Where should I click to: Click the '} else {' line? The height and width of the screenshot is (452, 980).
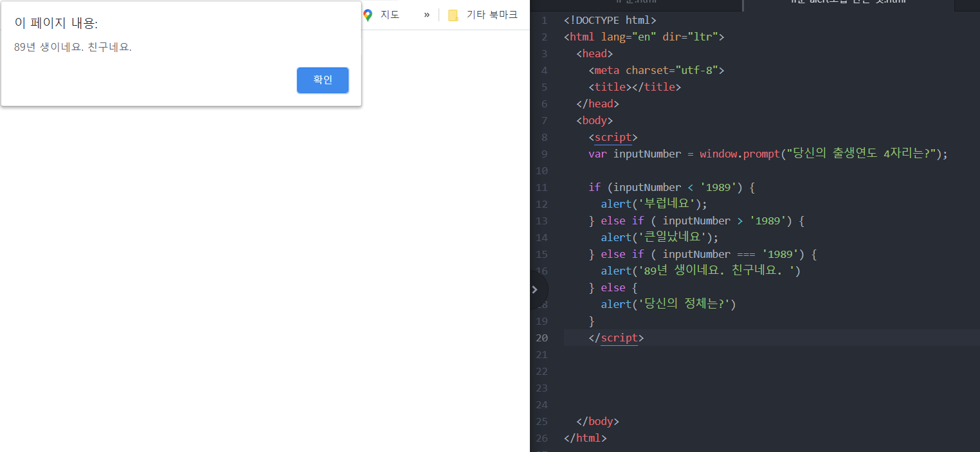(613, 287)
